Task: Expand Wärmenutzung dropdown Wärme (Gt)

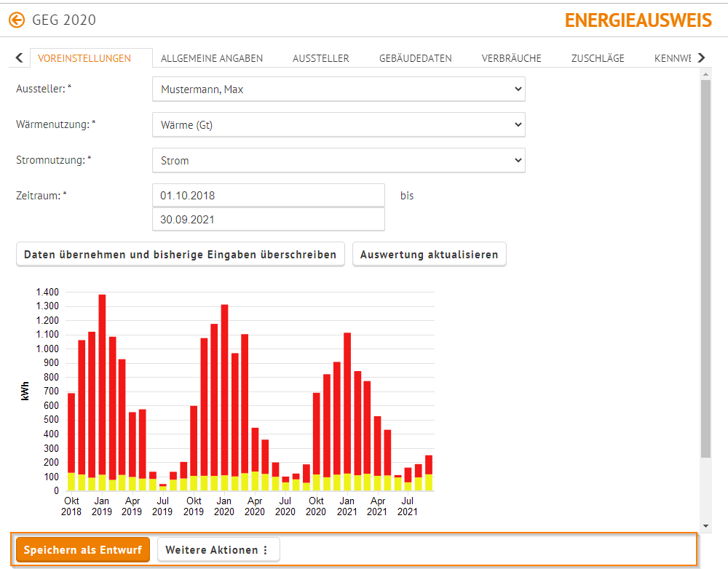Action: click(x=339, y=125)
